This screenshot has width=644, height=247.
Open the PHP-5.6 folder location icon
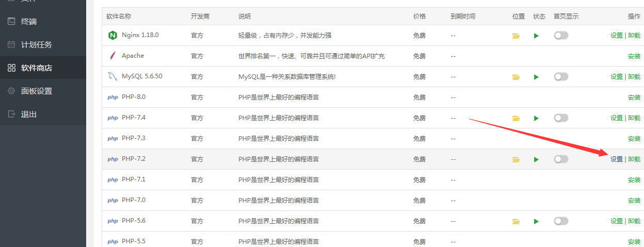pyautogui.click(x=516, y=221)
